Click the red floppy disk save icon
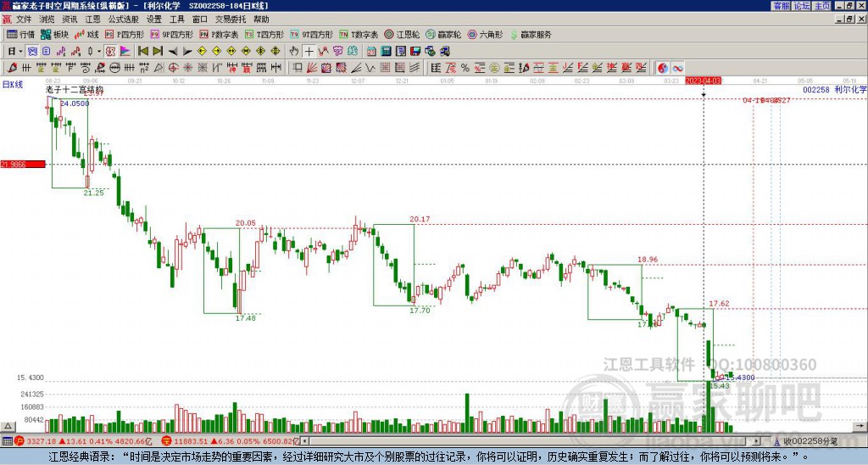Viewport: 868px width, 465px height. tap(415, 52)
